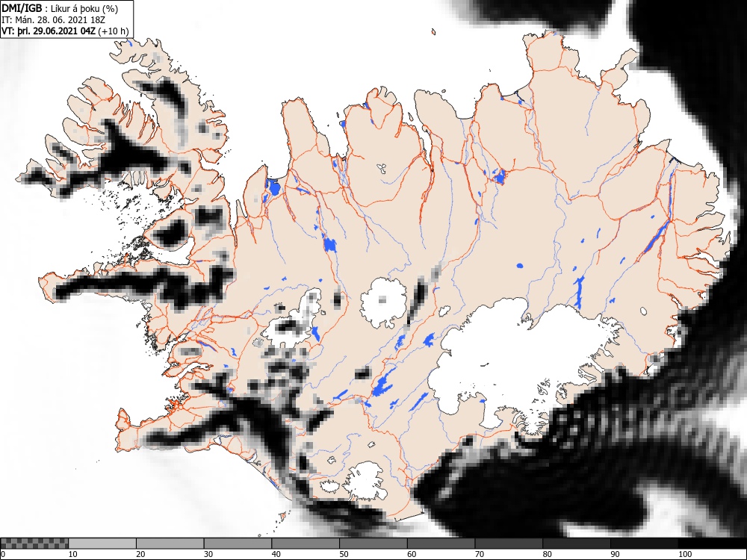747x560 pixels.
Task: Click the 'IT: Mán. 28. 06. 2021 18Z' line
Action: (53, 20)
